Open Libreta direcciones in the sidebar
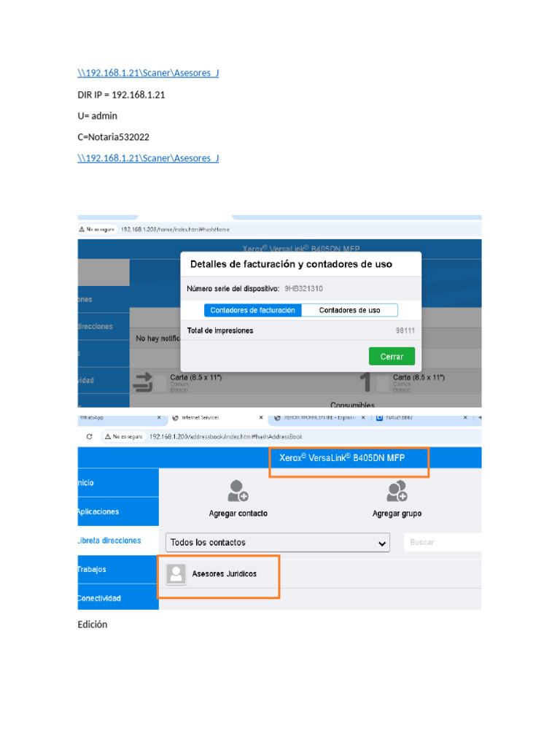Image resolution: width=560 pixels, height=747 pixels. 118,541
